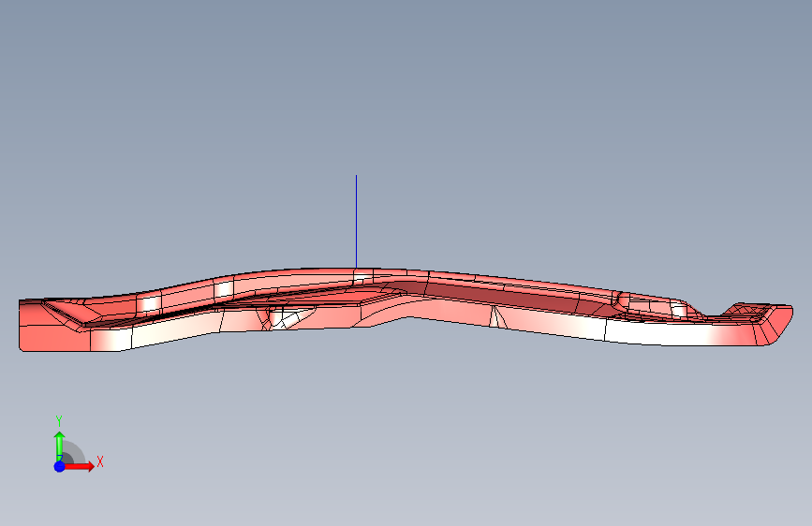This screenshot has height=526, width=812.
Task: Click the red X axis arrow
Action: click(80, 466)
